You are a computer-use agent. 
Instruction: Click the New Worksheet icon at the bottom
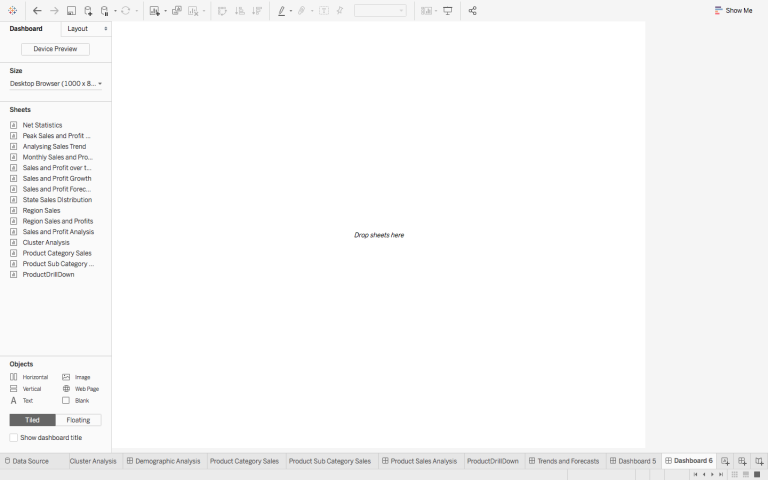(x=726, y=461)
